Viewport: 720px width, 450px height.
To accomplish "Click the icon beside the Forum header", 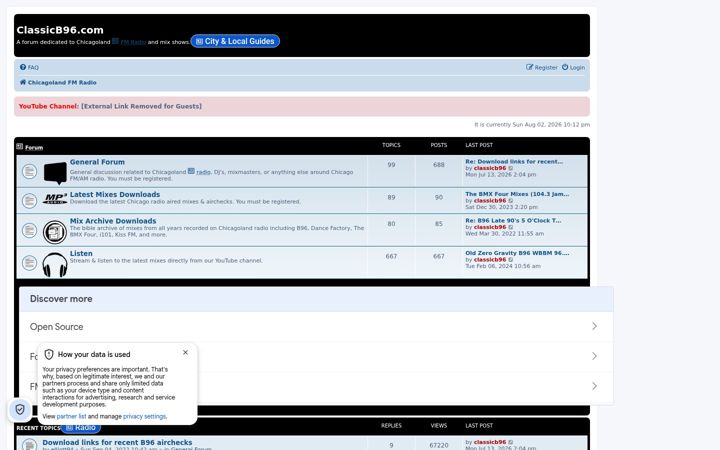I will (x=20, y=146).
